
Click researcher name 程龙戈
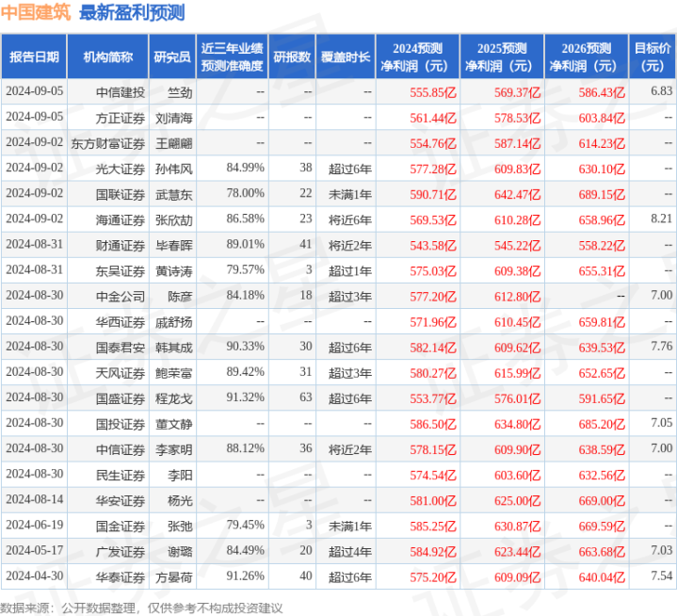[x=174, y=398]
